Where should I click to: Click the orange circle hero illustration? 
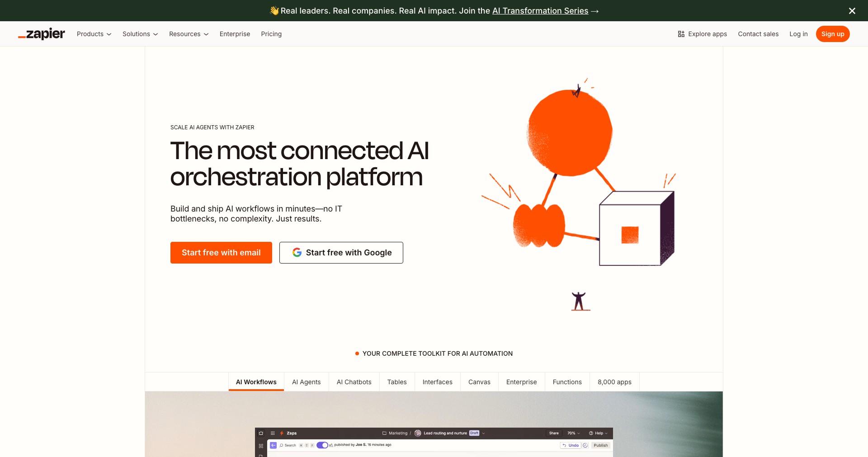tap(570, 132)
